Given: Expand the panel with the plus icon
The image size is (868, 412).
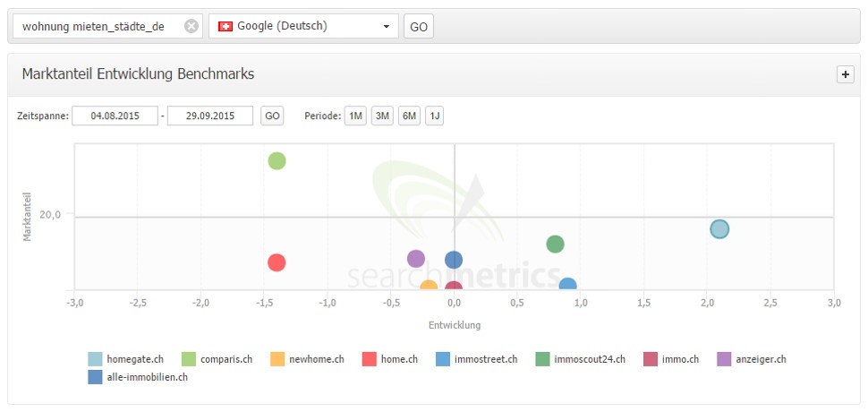Looking at the screenshot, I should click(x=845, y=74).
